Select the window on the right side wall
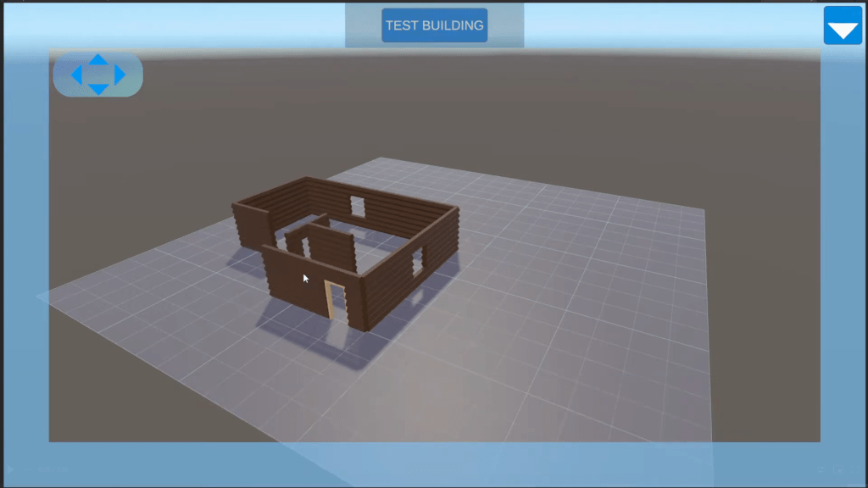868x488 pixels. coord(418,261)
